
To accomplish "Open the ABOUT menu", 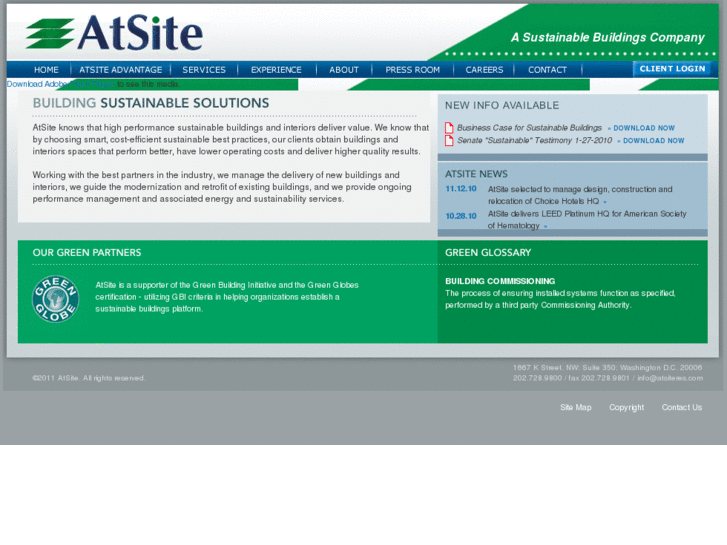I will 344,70.
